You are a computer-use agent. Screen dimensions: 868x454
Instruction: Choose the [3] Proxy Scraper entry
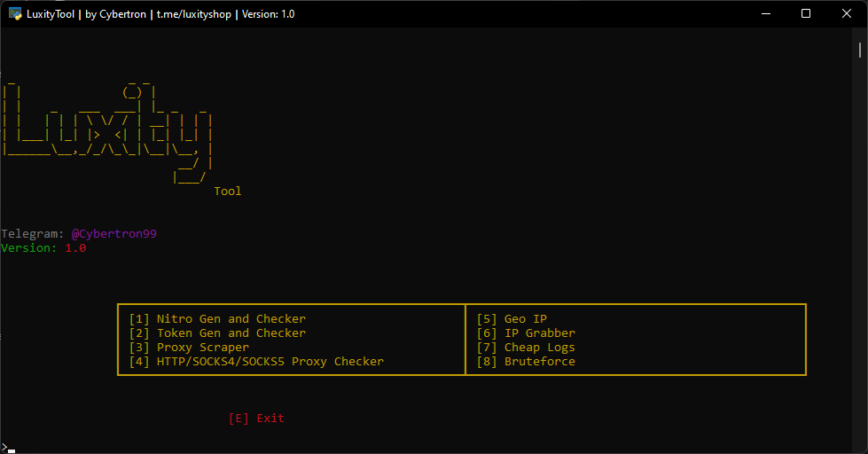189,348
